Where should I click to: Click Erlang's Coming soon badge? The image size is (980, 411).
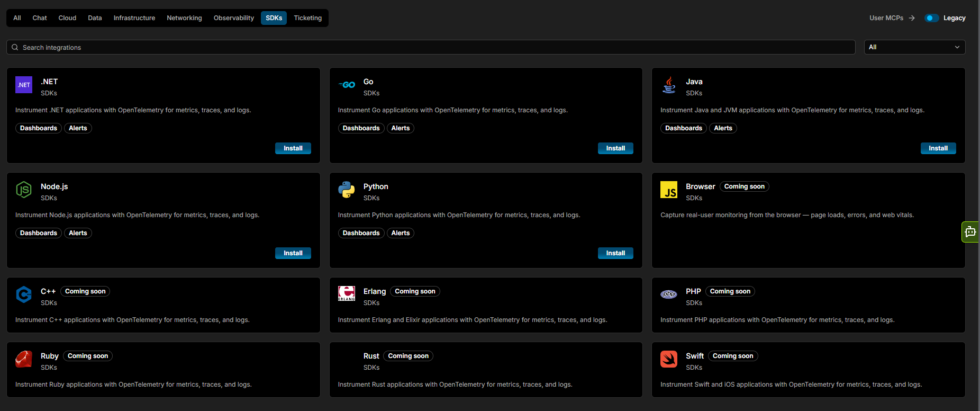415,291
